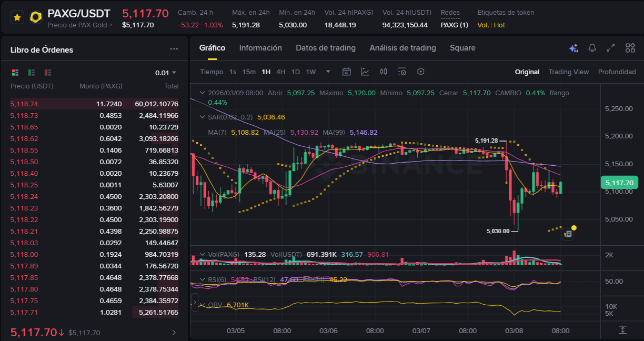Show both buy and sell orders view
Viewport: 644px width, 341px height.
coord(15,73)
